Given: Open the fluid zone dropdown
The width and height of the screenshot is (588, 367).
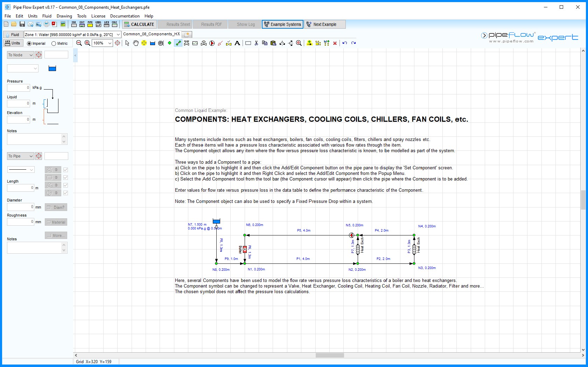Looking at the screenshot, I should pyautogui.click(x=118, y=34).
